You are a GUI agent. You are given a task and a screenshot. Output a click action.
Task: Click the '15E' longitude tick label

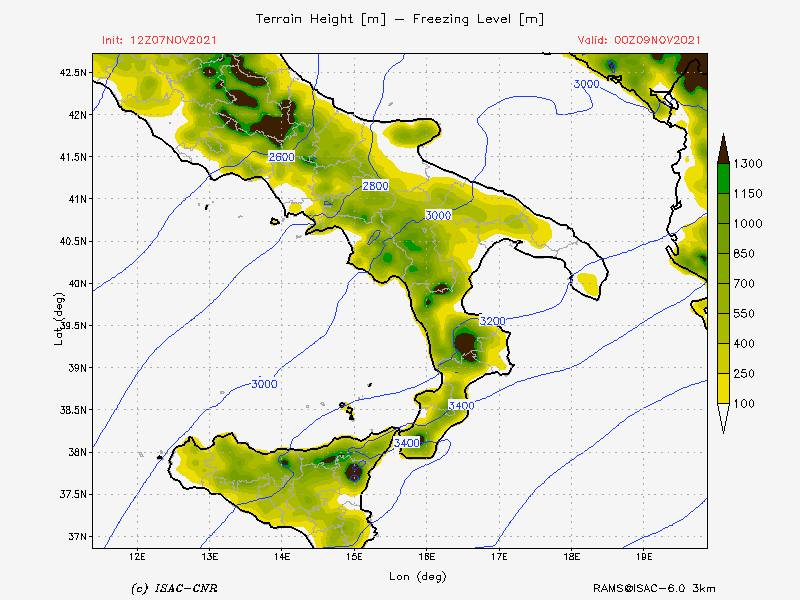click(354, 556)
